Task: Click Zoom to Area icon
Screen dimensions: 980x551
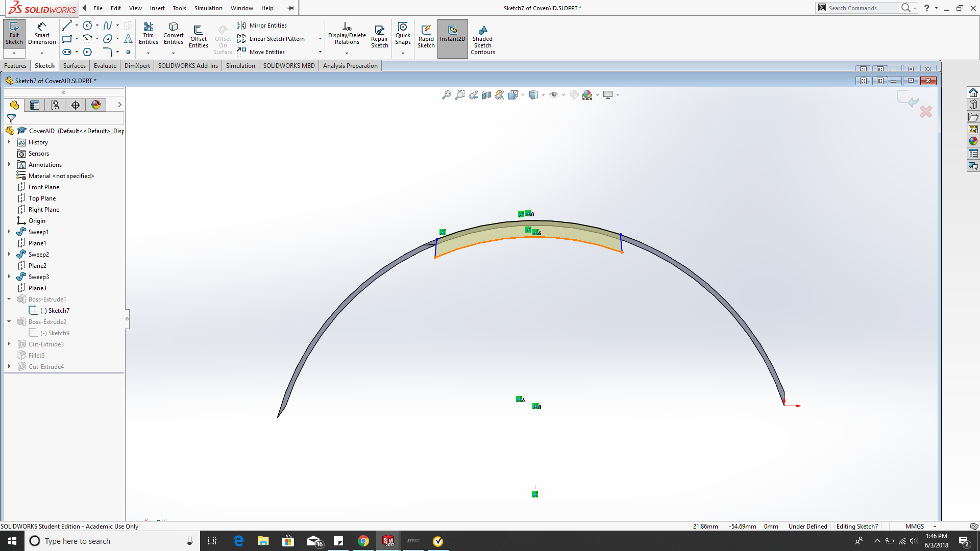Action: point(460,95)
